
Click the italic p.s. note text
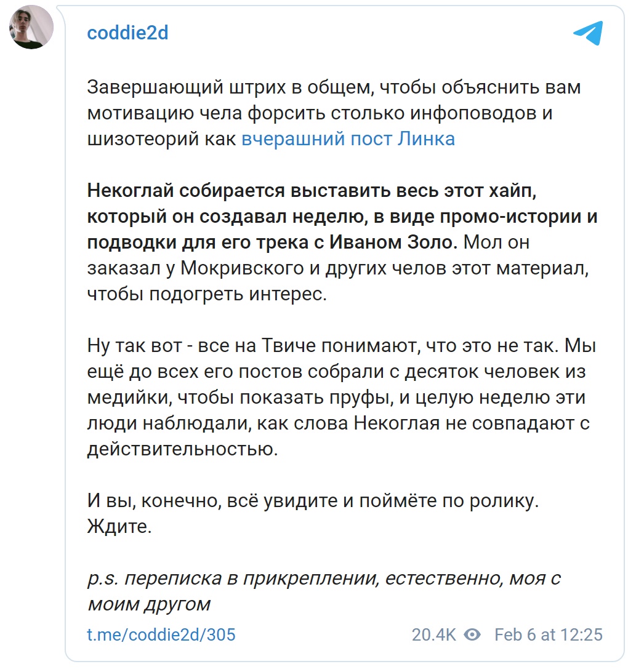[324, 591]
